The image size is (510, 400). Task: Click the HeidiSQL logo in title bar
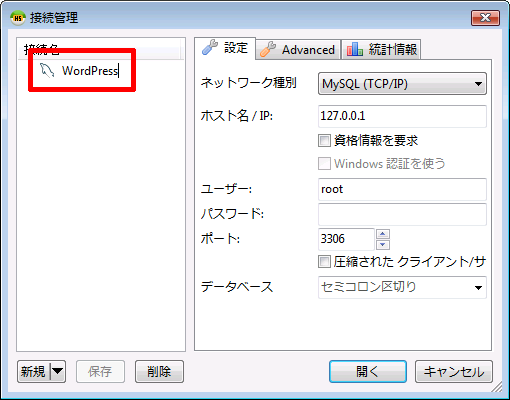point(17,18)
